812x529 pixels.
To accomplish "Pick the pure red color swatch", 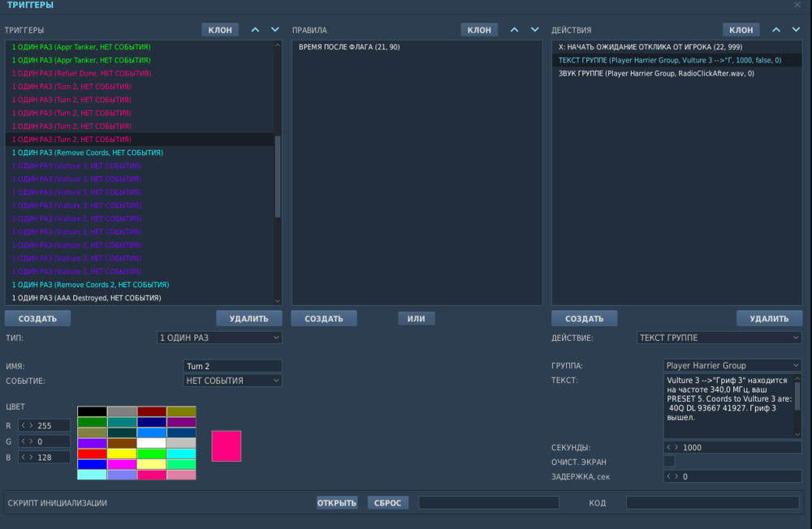I will click(x=93, y=454).
